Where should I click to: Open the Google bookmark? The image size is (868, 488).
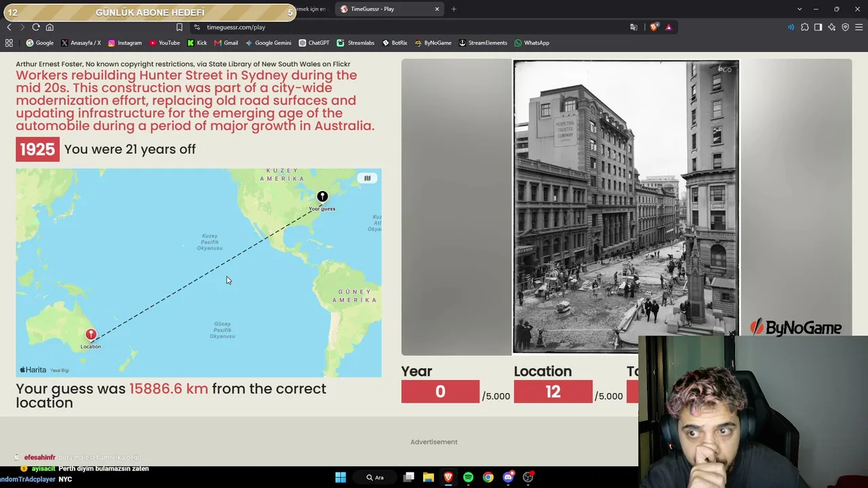click(40, 43)
